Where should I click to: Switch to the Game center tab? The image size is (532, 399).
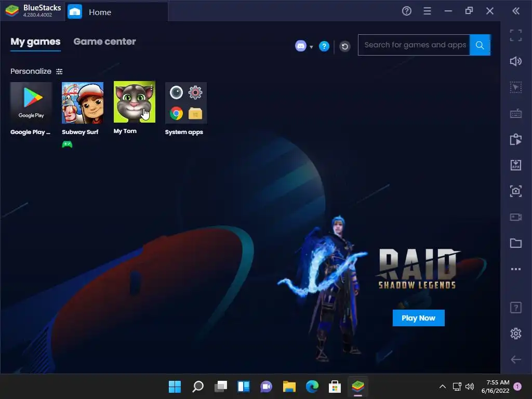pyautogui.click(x=104, y=42)
